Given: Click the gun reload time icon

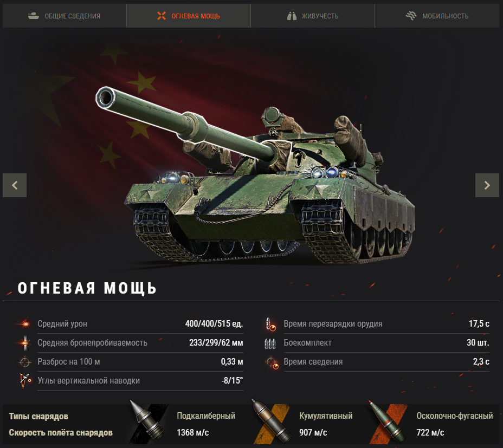Looking at the screenshot, I should click(271, 324).
